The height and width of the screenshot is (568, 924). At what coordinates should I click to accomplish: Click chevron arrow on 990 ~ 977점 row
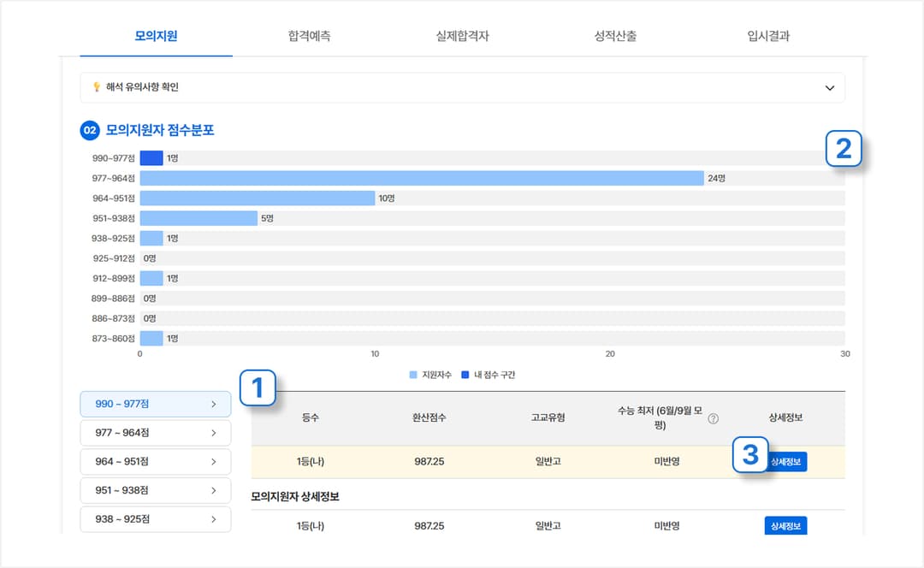click(x=213, y=405)
